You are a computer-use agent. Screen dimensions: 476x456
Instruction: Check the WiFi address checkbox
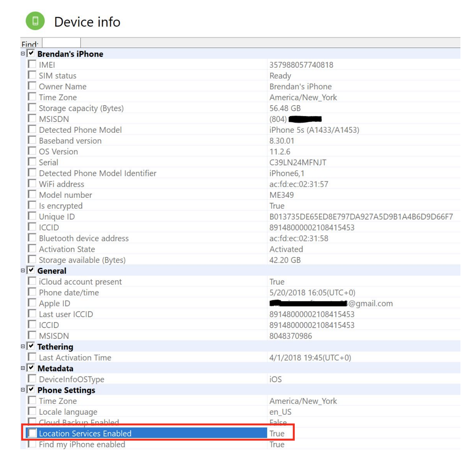pyautogui.click(x=32, y=183)
